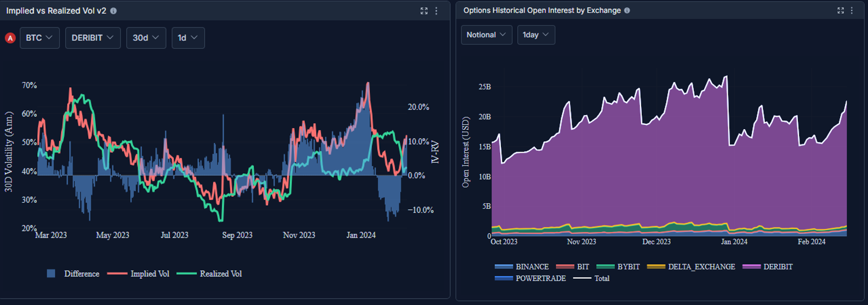
Task: Toggle POWERTRADE series in legend
Action: pyautogui.click(x=530, y=278)
